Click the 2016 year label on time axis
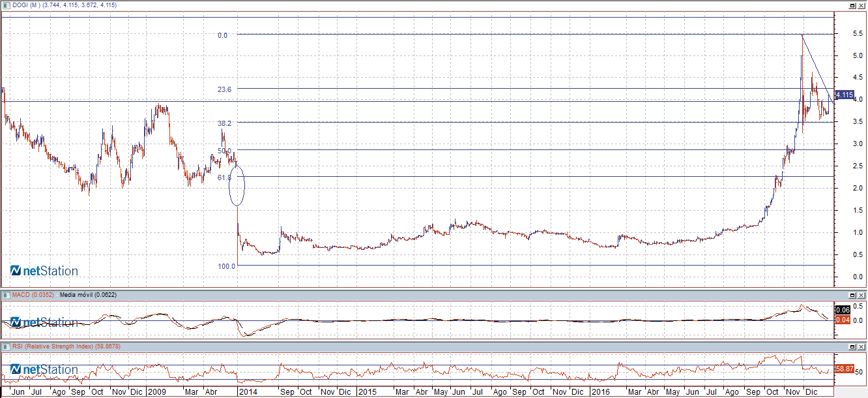This screenshot has height=398, width=868. [600, 392]
